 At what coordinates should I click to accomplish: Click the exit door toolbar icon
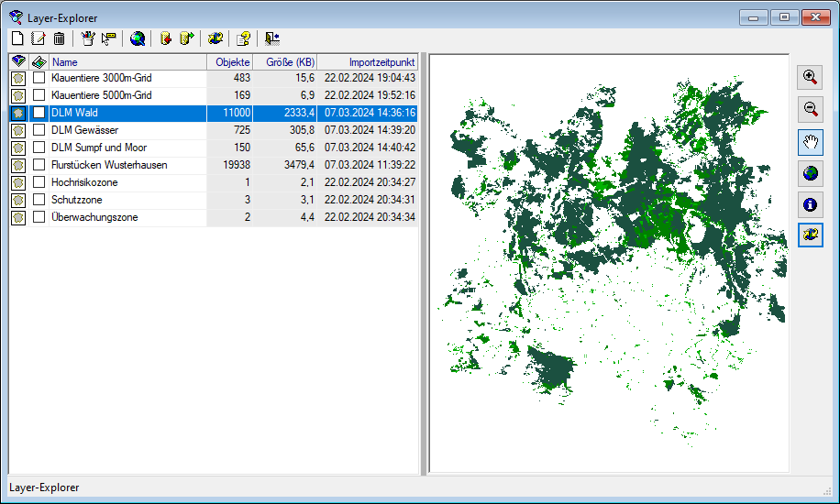(272, 38)
